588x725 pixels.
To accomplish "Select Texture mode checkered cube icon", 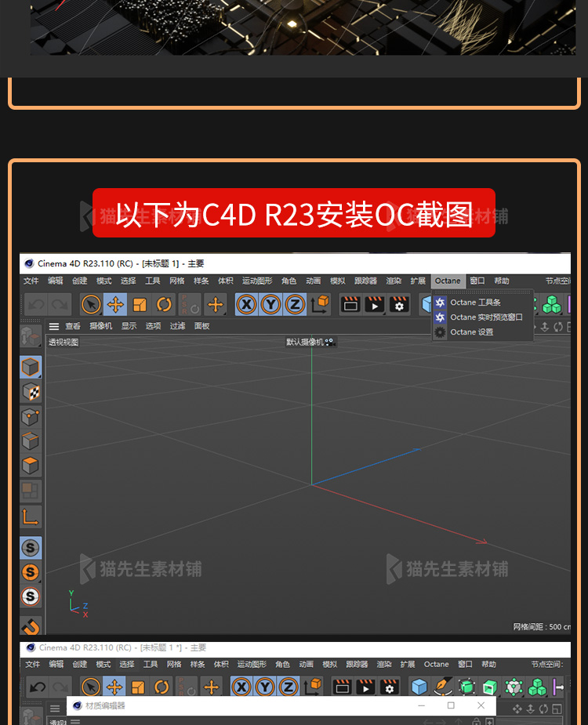I will [31, 392].
